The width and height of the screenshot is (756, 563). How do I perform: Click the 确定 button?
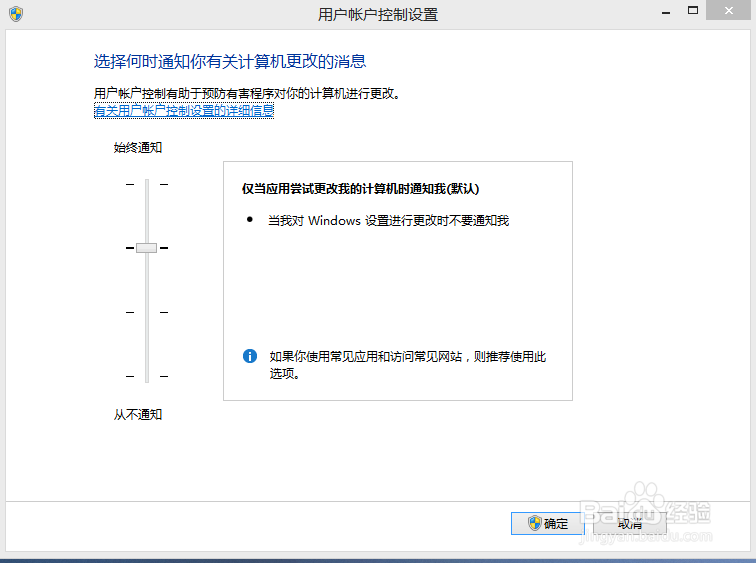tap(548, 523)
